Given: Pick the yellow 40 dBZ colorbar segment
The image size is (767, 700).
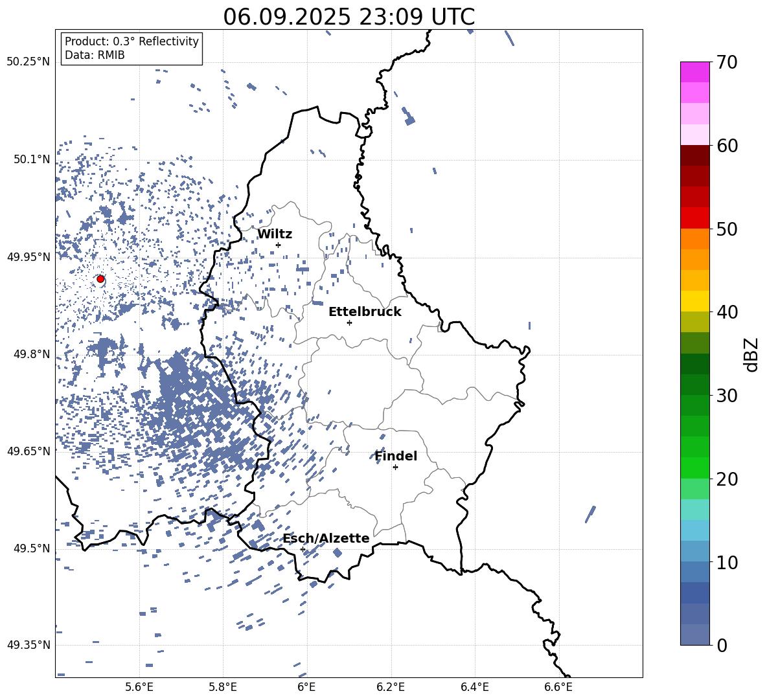Looking at the screenshot, I should (x=695, y=301).
